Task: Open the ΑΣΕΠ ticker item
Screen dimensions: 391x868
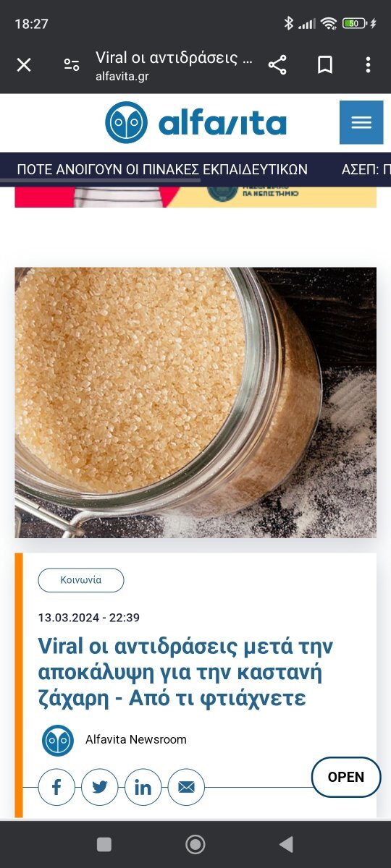Action: click(x=366, y=169)
